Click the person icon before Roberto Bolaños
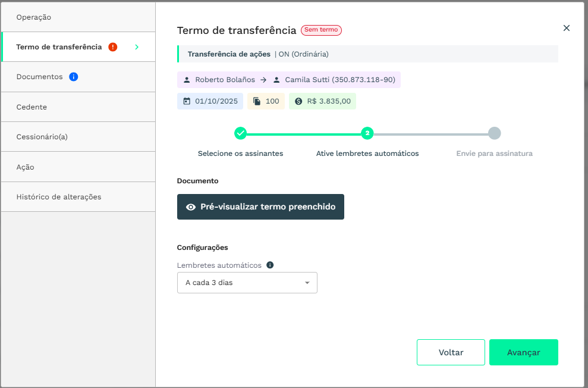588x388 pixels. [x=187, y=80]
